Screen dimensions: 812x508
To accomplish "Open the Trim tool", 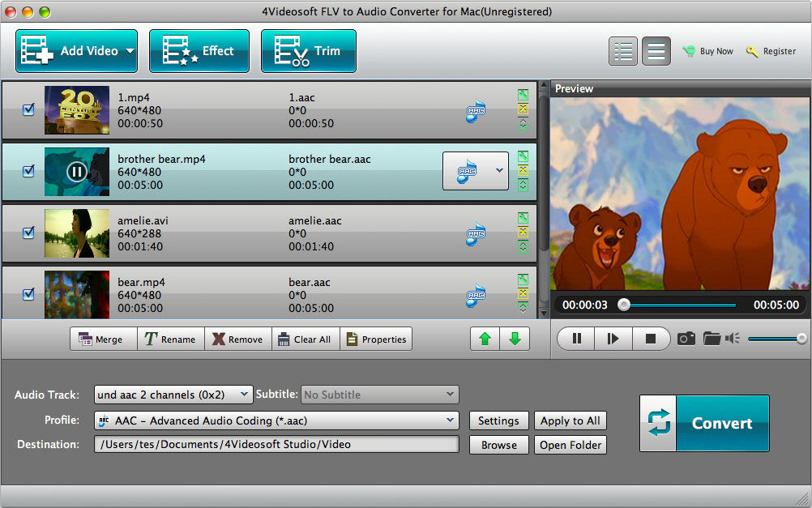I will [x=308, y=51].
